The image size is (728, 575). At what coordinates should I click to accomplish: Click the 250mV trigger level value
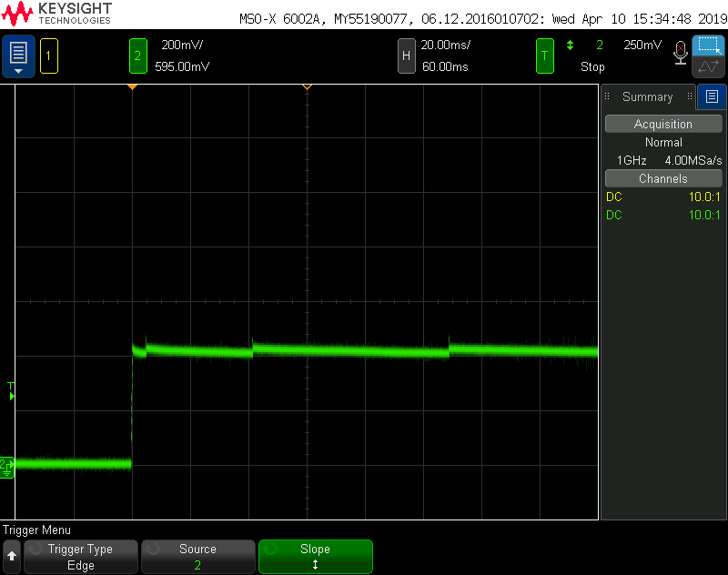point(642,45)
